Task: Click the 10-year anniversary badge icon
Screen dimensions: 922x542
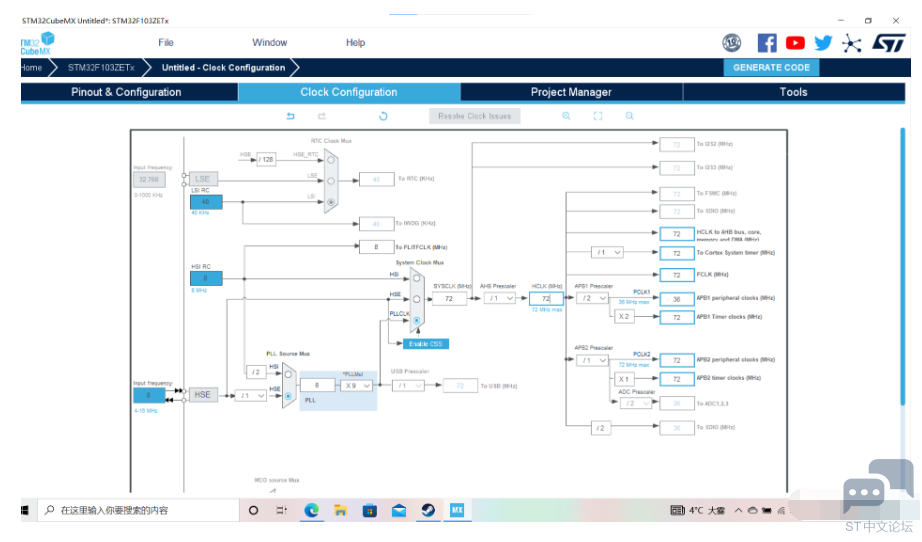Action: point(732,43)
